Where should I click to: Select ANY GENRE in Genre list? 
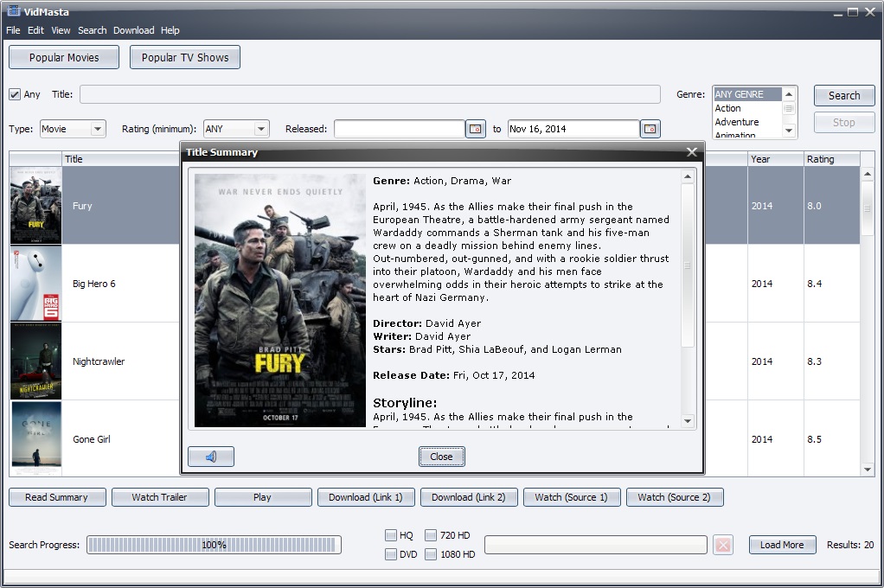(747, 94)
